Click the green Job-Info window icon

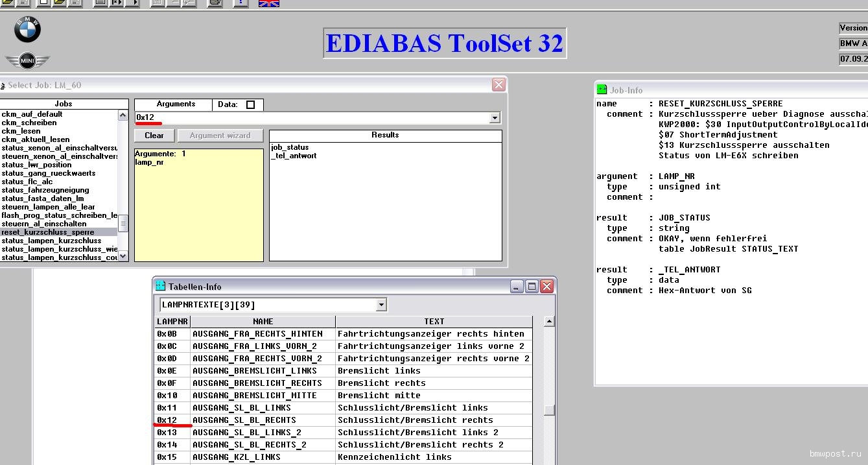pyautogui.click(x=602, y=90)
